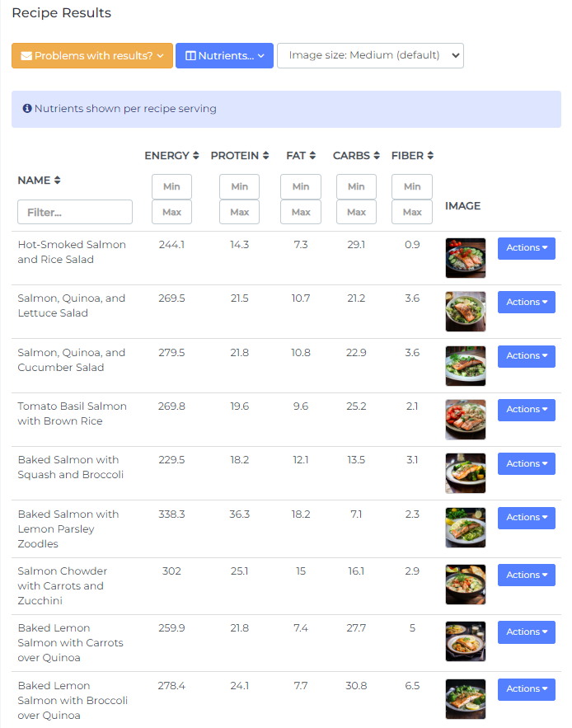Open Actions for Hot-Smoked Salmon and Rice Salad

point(526,248)
